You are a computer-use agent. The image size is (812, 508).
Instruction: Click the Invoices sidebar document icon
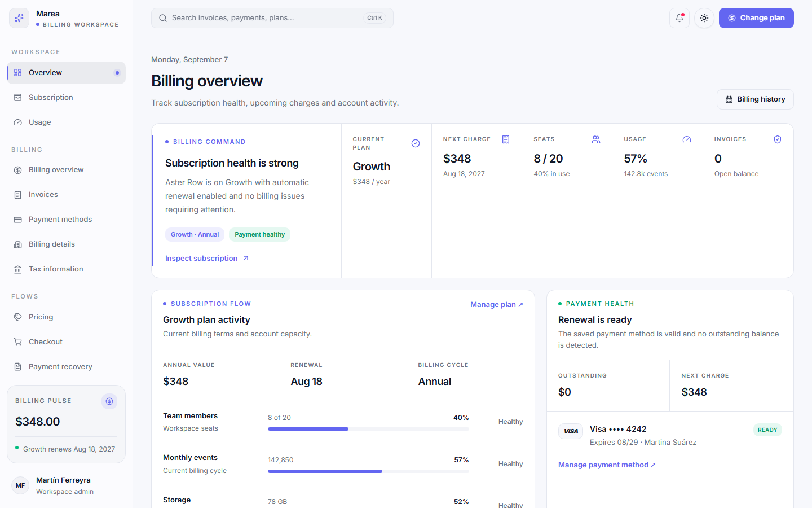pyautogui.click(x=18, y=195)
